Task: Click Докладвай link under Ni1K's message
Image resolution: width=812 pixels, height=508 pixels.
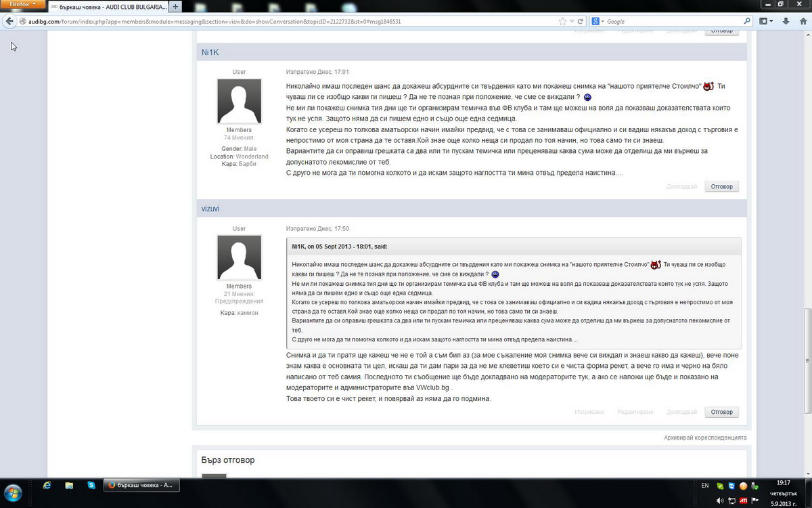Action: 681,186
